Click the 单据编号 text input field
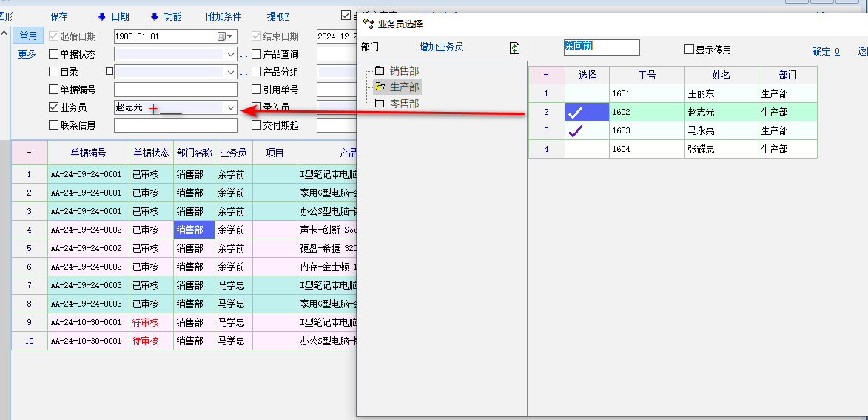This screenshot has width=868, height=420. (175, 90)
